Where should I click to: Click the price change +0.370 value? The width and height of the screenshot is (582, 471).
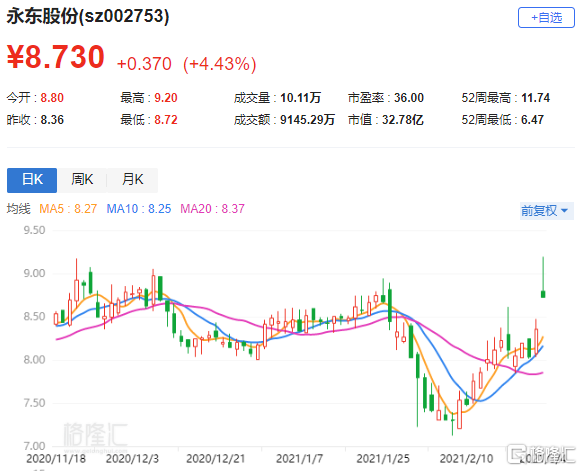[144, 64]
